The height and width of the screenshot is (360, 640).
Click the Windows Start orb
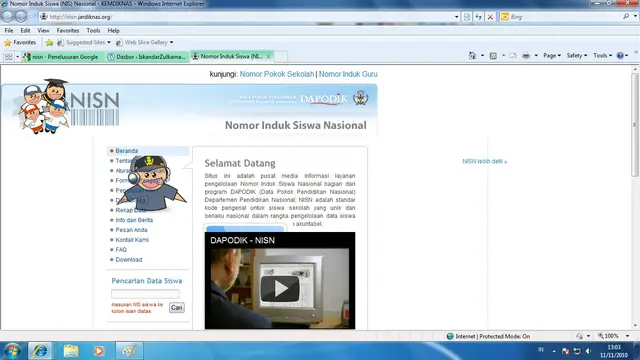point(12,351)
